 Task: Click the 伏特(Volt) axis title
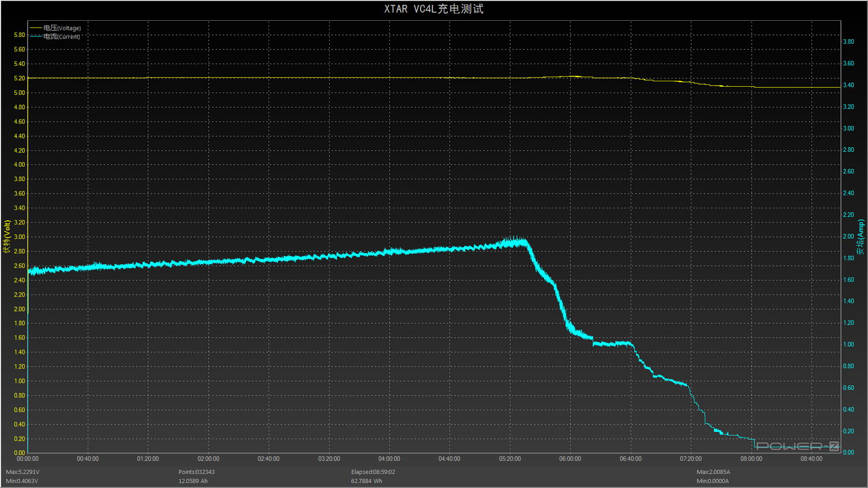[7, 237]
